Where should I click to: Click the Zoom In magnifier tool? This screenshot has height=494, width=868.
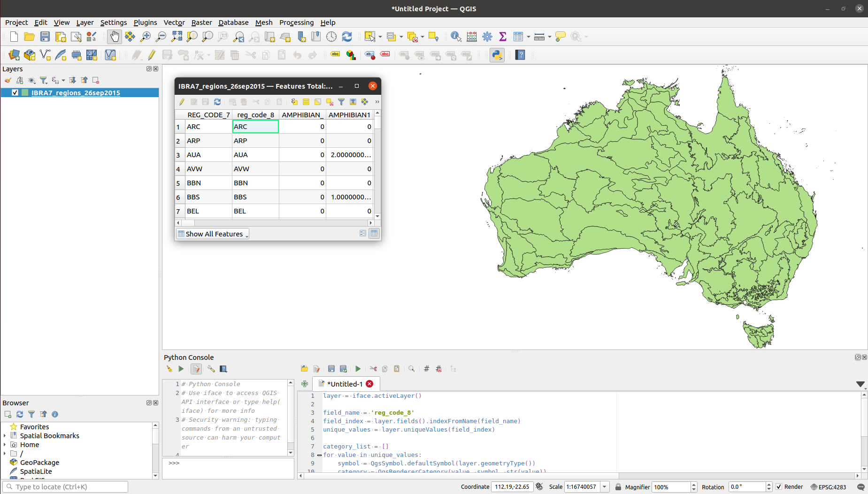(x=146, y=37)
